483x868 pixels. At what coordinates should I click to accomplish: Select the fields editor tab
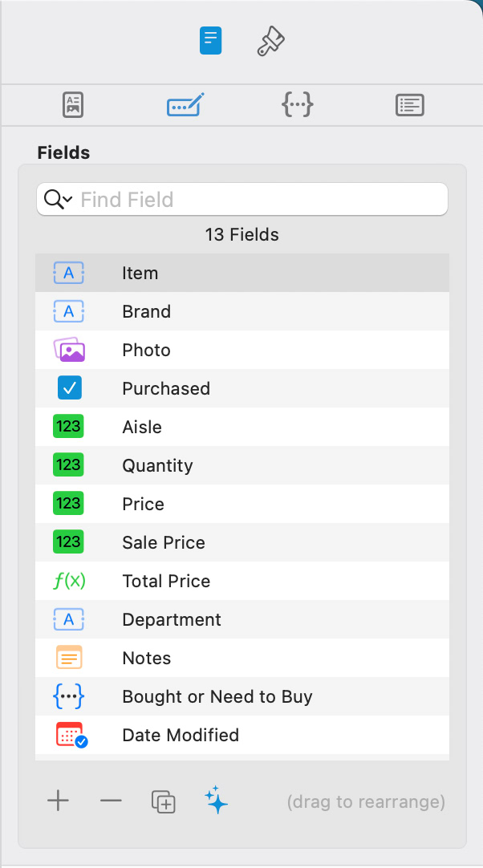(x=185, y=105)
